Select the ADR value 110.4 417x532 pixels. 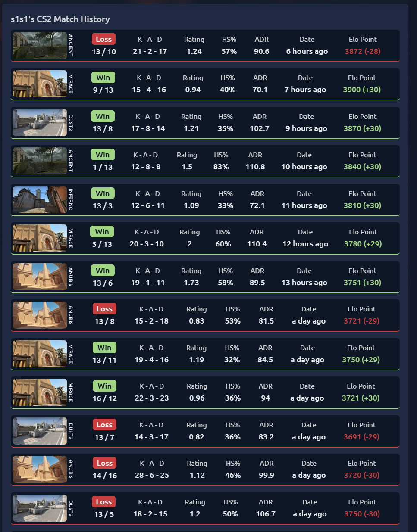pyautogui.click(x=257, y=244)
